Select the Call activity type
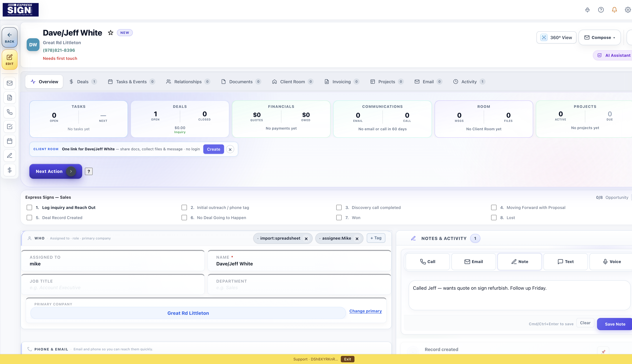This screenshot has height=364, width=632. click(x=428, y=262)
